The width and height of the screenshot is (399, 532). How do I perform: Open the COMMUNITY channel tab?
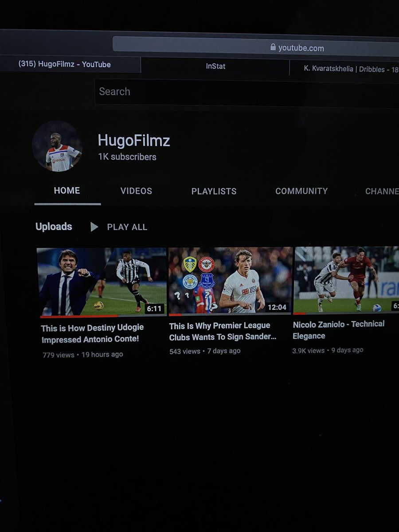pos(301,191)
